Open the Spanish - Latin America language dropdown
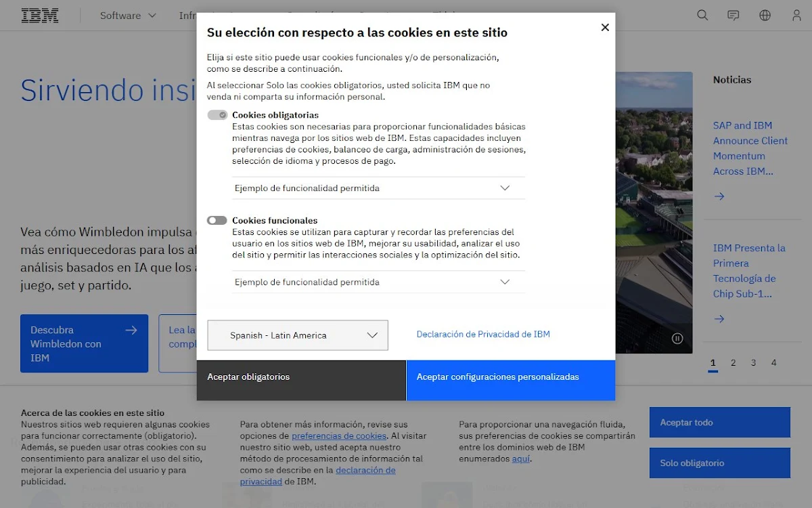This screenshot has height=508, width=812. pos(298,335)
